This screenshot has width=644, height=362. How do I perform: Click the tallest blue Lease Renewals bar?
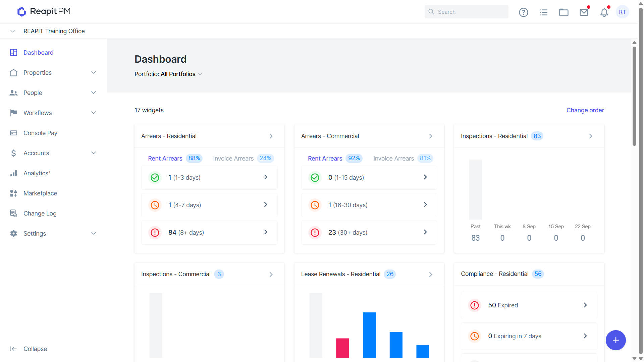click(x=369, y=335)
